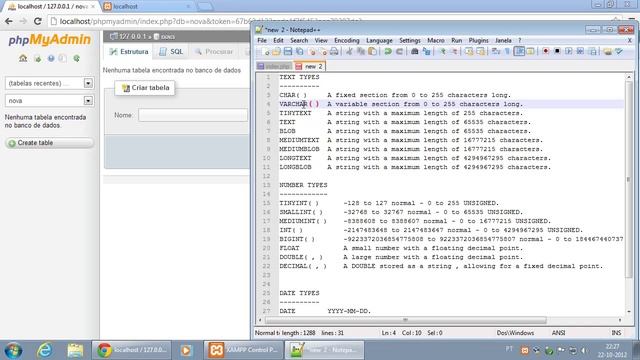Open phpMyAdmin Procurar tab
640x360 pixels.
tap(214, 52)
